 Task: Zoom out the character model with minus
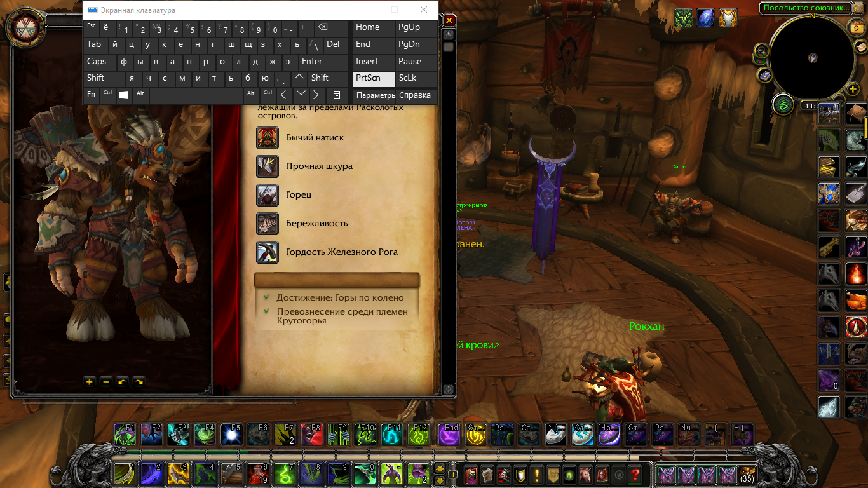pyautogui.click(x=105, y=382)
